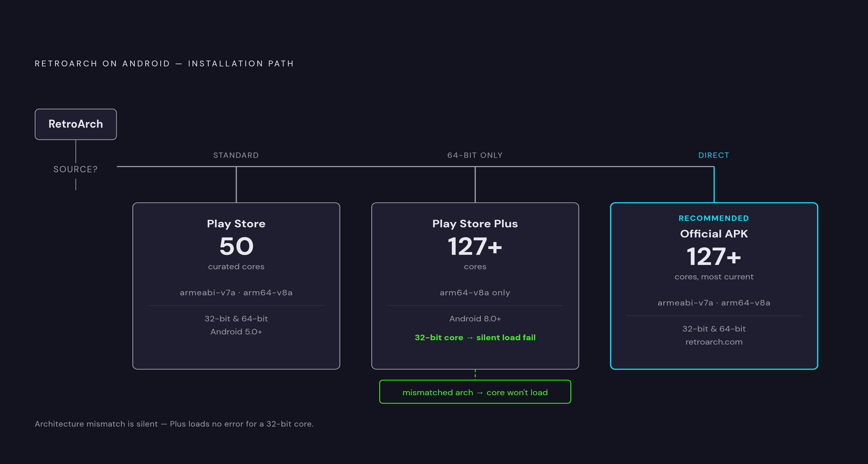Click the footnote about silent architecture mismatch
This screenshot has width=868, height=464.
(174, 424)
